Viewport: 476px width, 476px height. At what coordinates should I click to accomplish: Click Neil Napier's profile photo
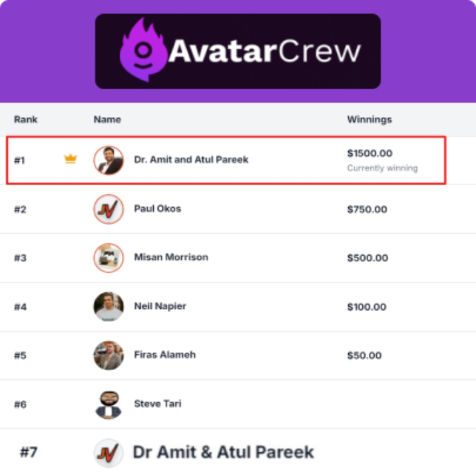pos(109,306)
